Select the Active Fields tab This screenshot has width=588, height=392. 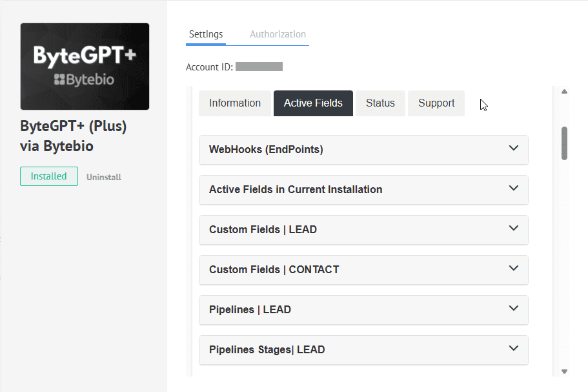click(313, 103)
